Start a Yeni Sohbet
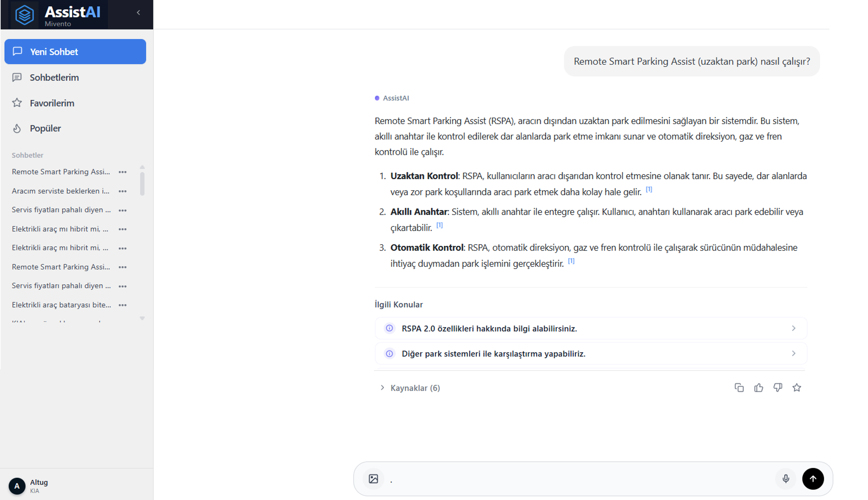The height and width of the screenshot is (500, 868). tap(75, 51)
